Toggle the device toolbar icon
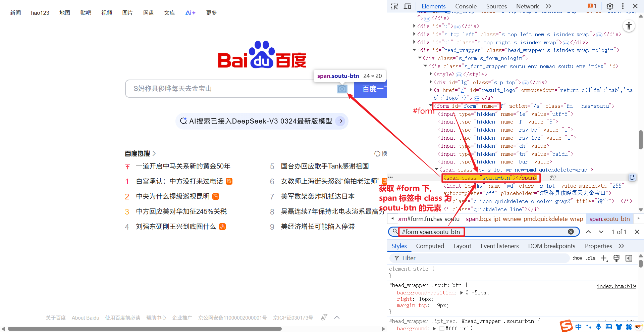The image size is (644, 332). point(408,6)
